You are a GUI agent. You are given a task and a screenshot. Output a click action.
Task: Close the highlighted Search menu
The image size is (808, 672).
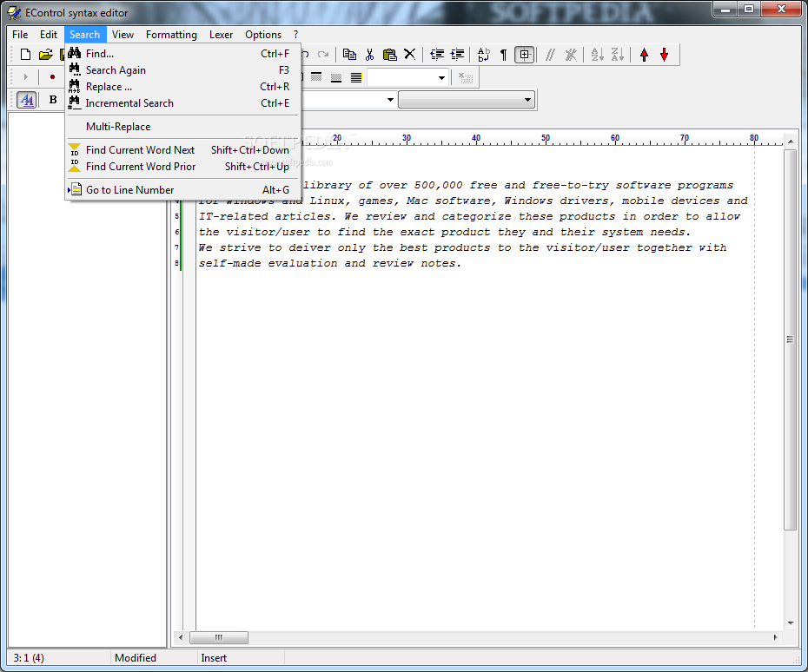(85, 35)
